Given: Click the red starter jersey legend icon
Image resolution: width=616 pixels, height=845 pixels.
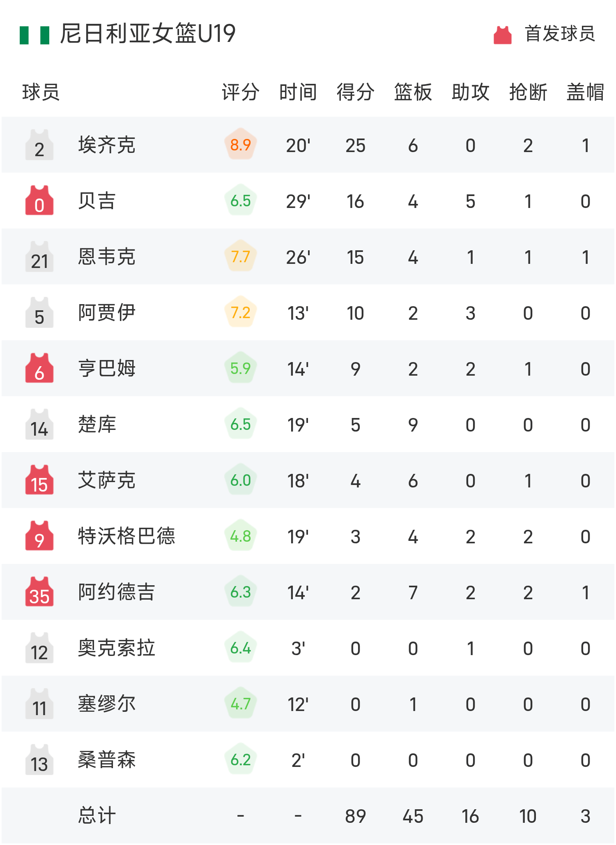Looking at the screenshot, I should point(502,35).
